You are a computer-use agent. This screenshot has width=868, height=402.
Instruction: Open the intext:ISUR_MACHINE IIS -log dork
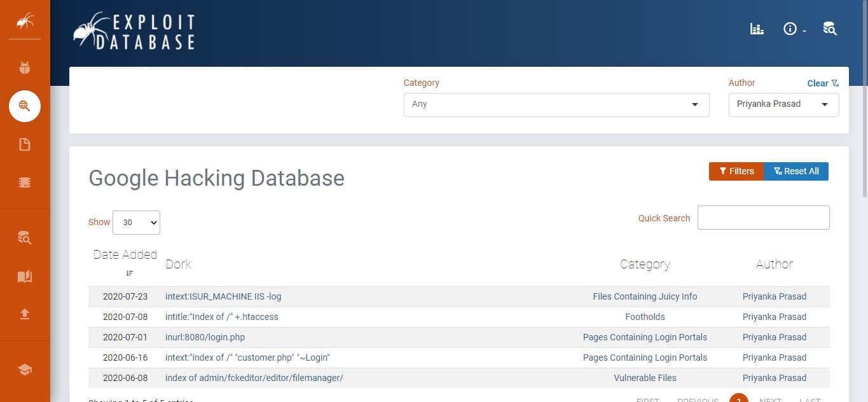pyautogui.click(x=223, y=296)
